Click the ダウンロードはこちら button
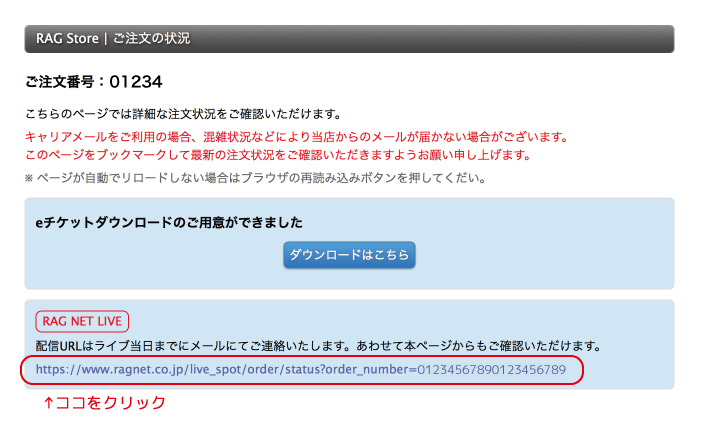 tap(349, 255)
